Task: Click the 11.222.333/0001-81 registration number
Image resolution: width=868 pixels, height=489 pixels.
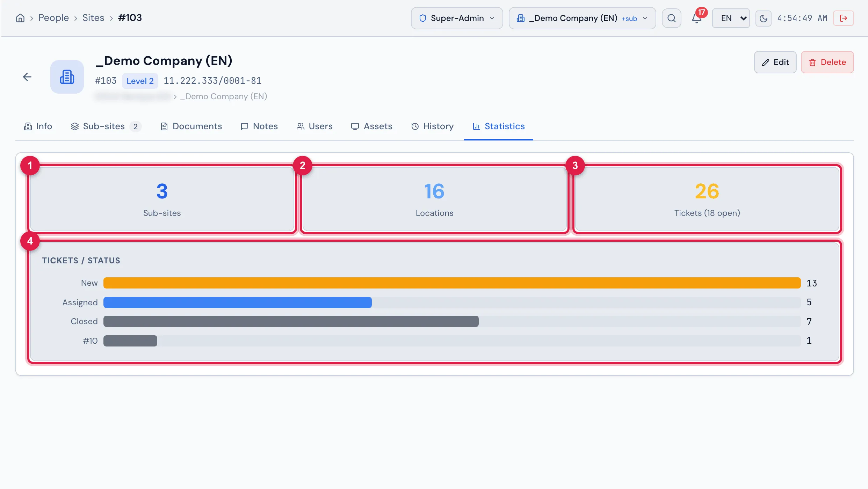Action: pyautogui.click(x=212, y=81)
